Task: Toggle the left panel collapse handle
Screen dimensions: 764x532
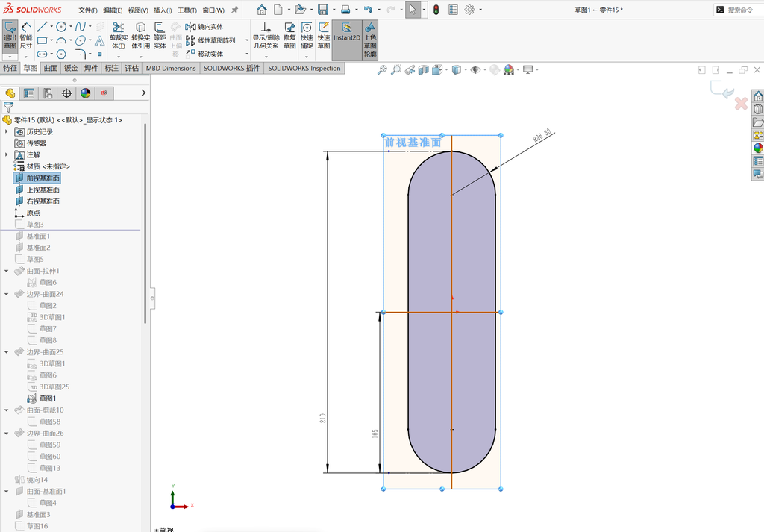Action: click(x=152, y=298)
